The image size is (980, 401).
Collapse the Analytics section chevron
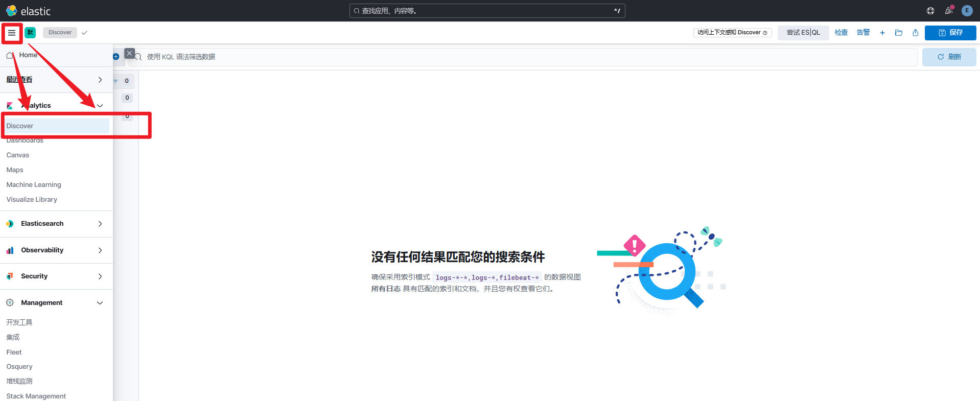(x=100, y=106)
